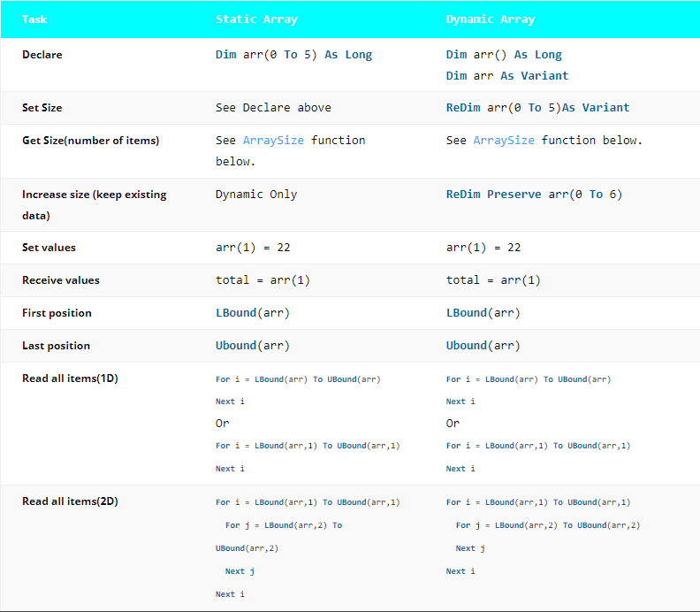The height and width of the screenshot is (612, 700).
Task: Click the See Declare above cell
Action: [x=273, y=108]
